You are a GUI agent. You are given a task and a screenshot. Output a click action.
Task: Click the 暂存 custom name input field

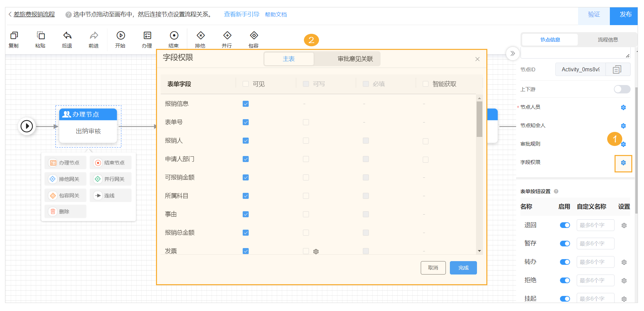coord(595,243)
